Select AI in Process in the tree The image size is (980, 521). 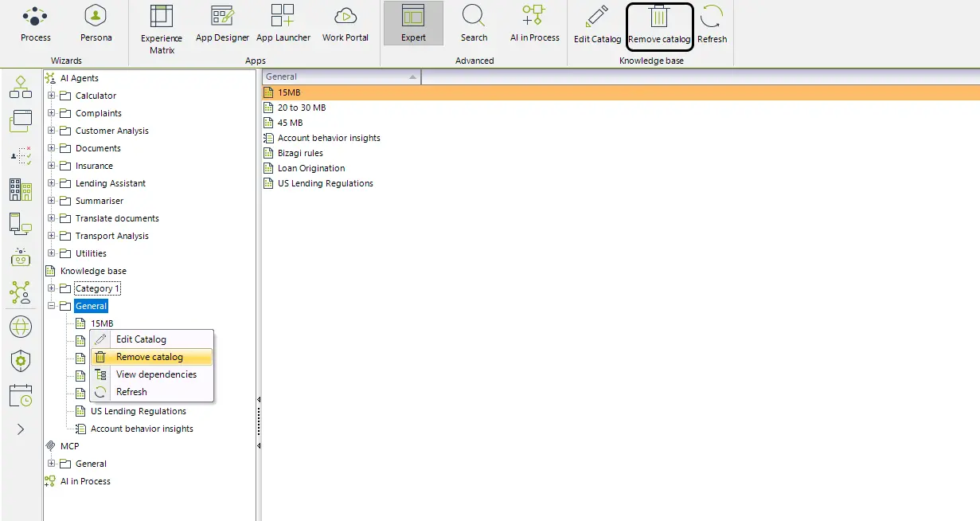point(85,481)
